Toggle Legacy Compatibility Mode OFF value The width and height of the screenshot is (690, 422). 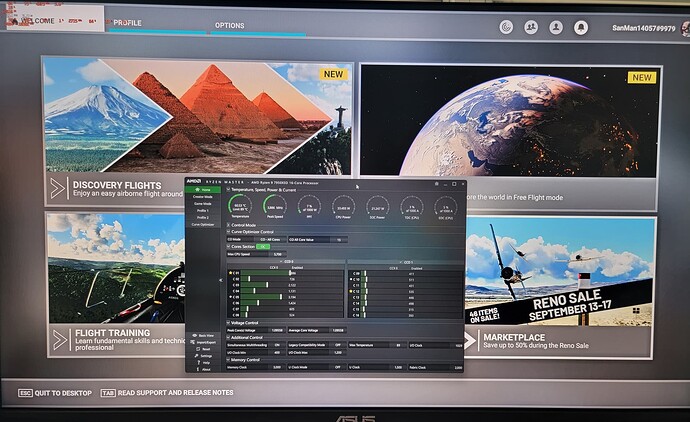338,345
